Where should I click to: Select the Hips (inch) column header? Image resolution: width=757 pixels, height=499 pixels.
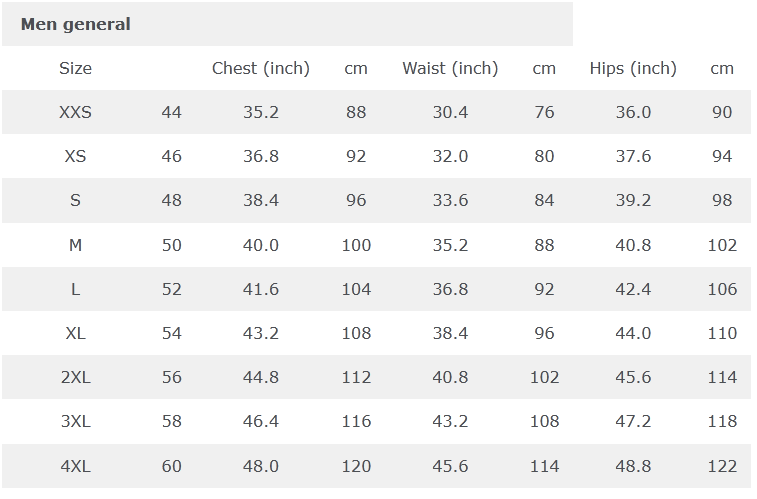click(633, 68)
